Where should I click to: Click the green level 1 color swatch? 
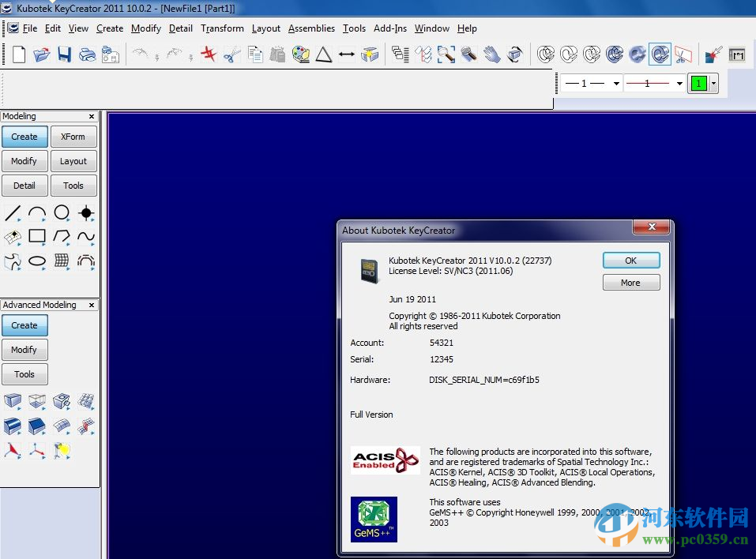(698, 84)
